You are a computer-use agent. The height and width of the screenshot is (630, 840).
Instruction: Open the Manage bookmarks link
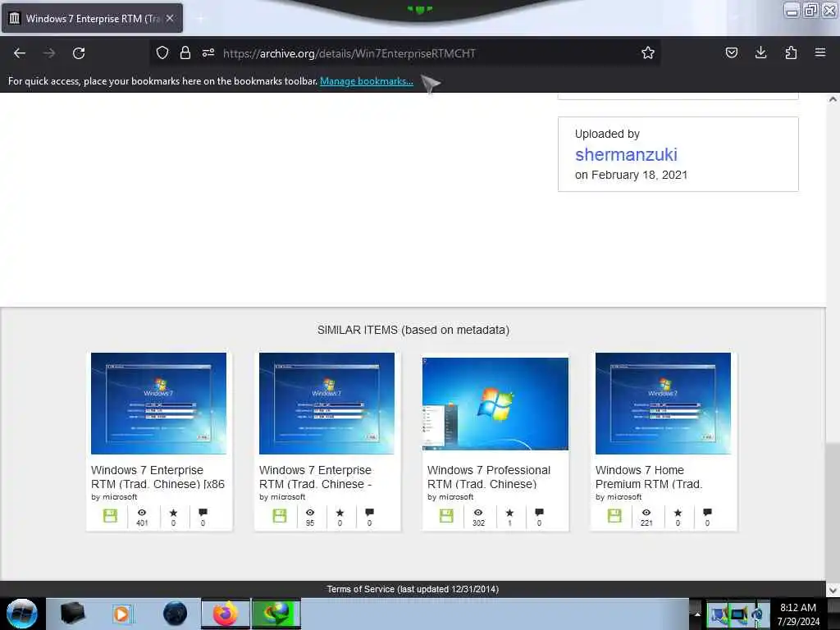pyautogui.click(x=367, y=81)
